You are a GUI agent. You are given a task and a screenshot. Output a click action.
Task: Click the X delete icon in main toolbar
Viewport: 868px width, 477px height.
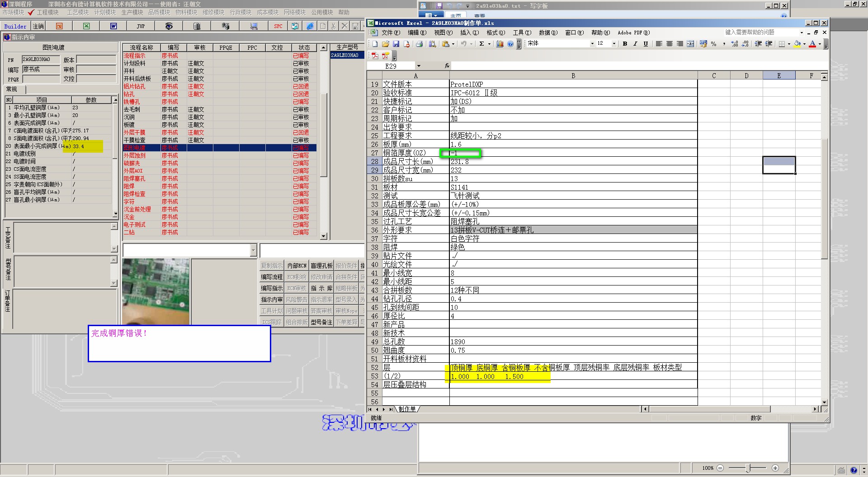coord(344,26)
